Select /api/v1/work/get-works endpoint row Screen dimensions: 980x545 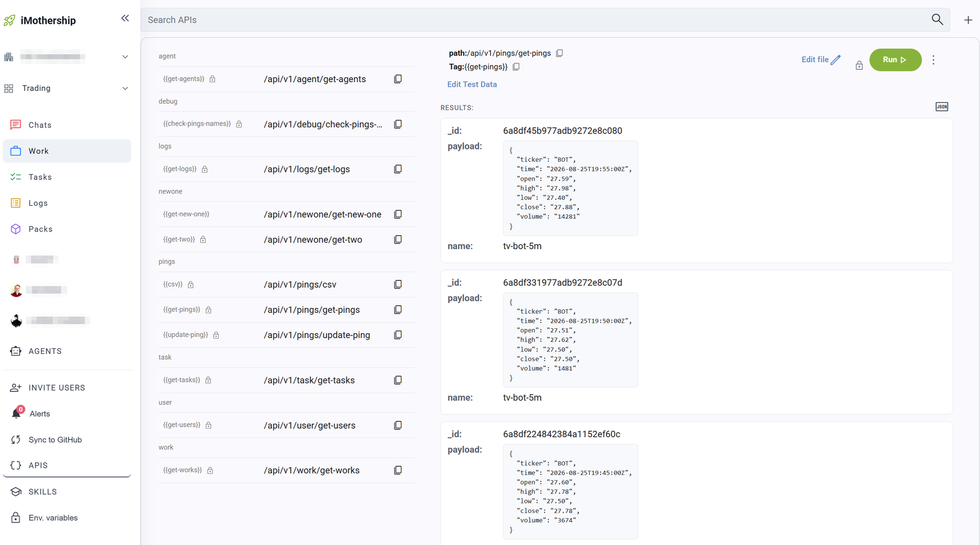pyautogui.click(x=287, y=470)
